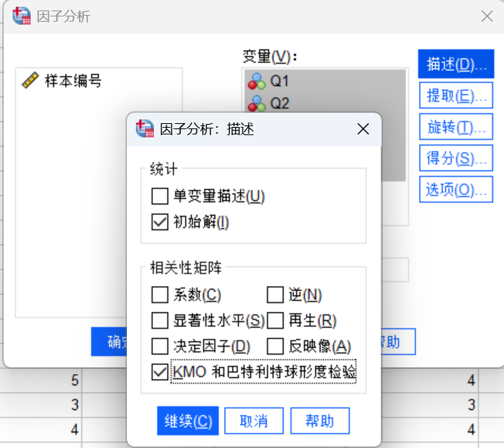Enable the 单变量描述(U) checkbox

(x=160, y=196)
